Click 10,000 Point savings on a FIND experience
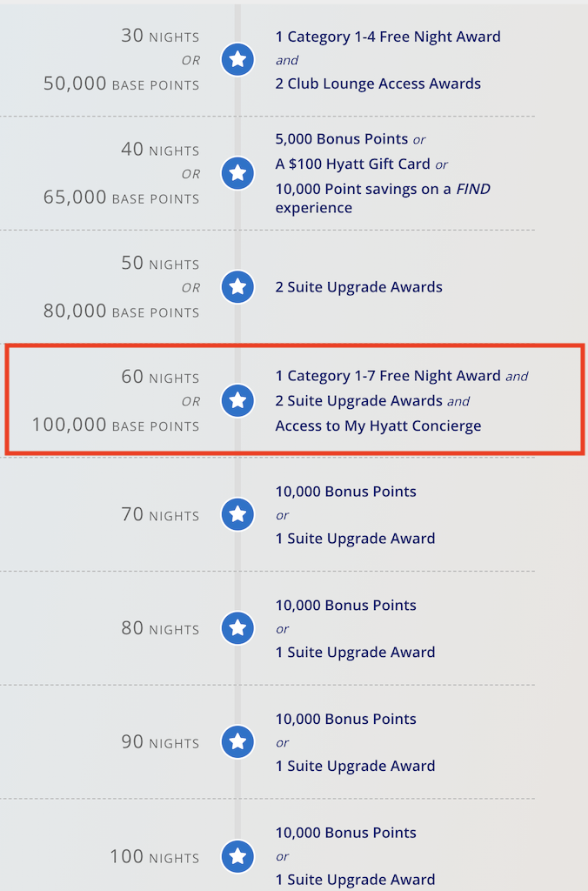 (x=383, y=198)
